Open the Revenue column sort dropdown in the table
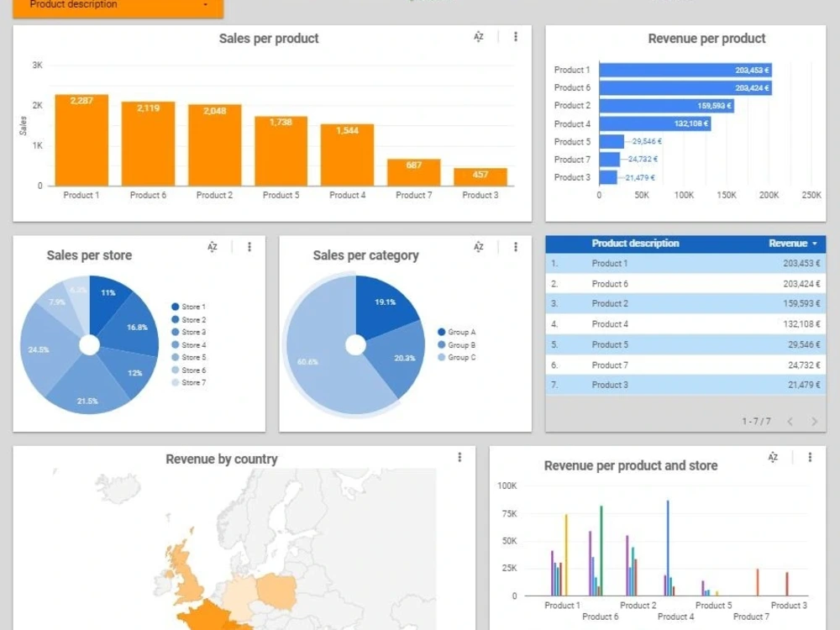This screenshot has width=840, height=630. click(813, 243)
